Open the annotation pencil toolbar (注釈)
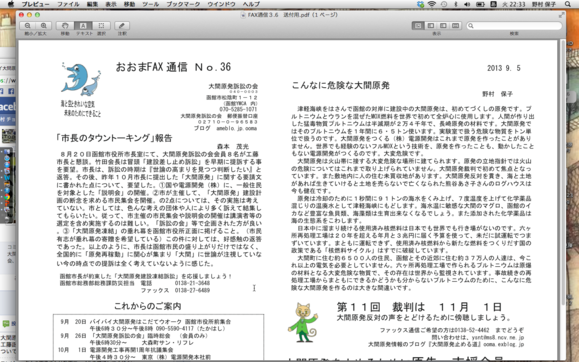The height and width of the screenshot is (362, 579). (x=121, y=25)
